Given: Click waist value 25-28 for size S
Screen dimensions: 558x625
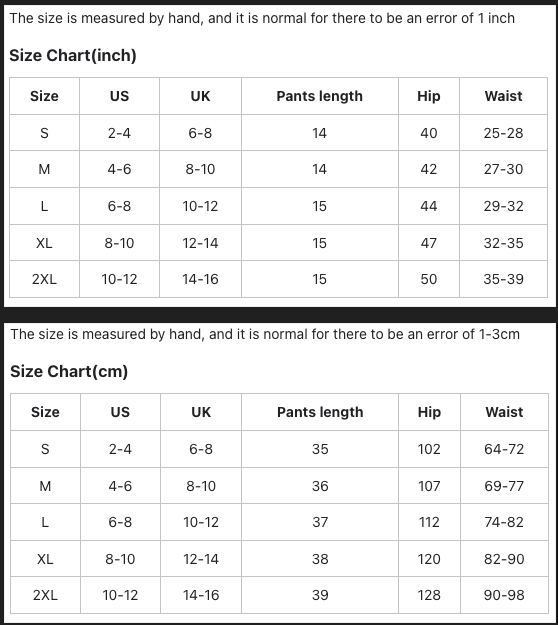Looking at the screenshot, I should coord(503,133).
